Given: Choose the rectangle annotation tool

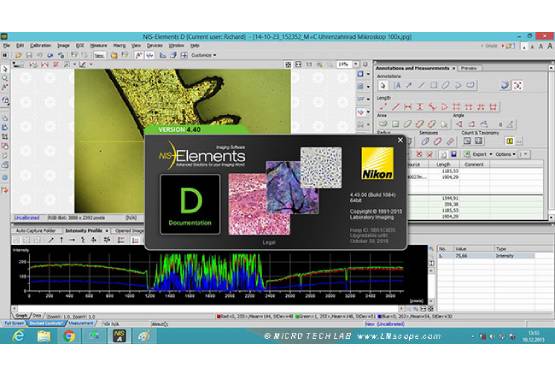Looking at the screenshot, I should [434, 85].
